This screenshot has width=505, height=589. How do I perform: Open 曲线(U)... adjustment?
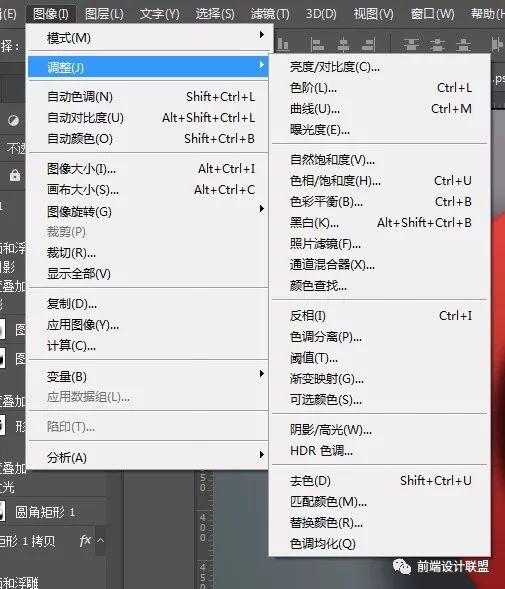pyautogui.click(x=380, y=109)
